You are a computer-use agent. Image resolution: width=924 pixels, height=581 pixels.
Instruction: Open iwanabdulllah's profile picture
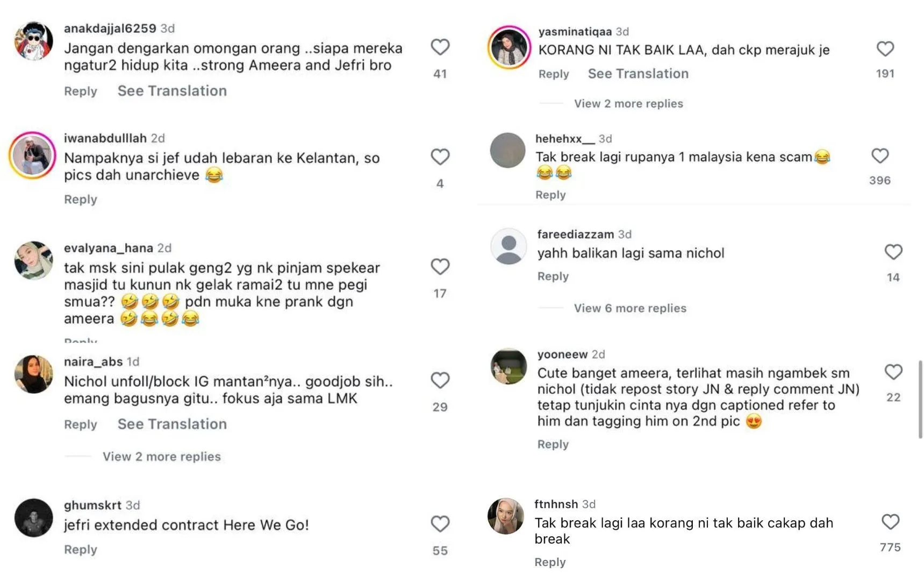pos(33,155)
